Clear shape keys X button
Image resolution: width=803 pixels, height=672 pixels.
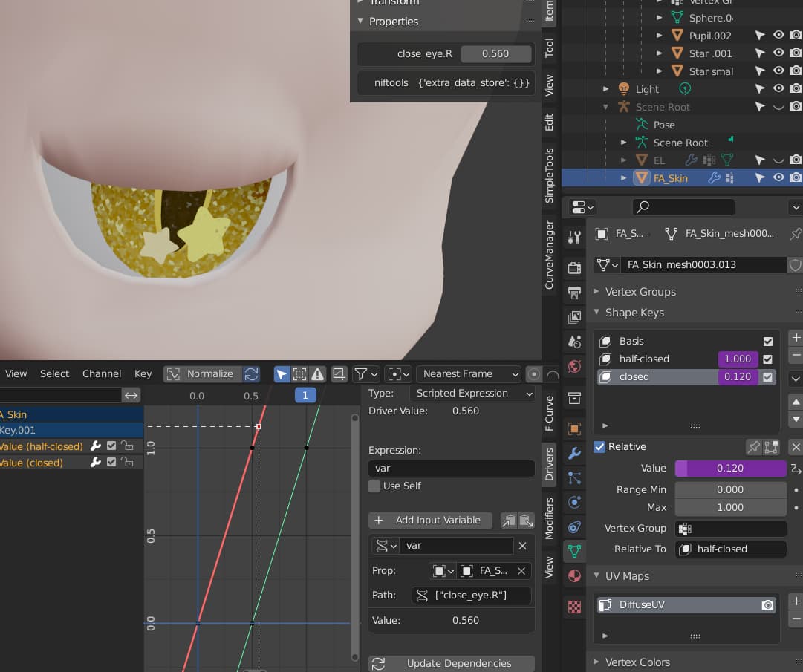796,447
